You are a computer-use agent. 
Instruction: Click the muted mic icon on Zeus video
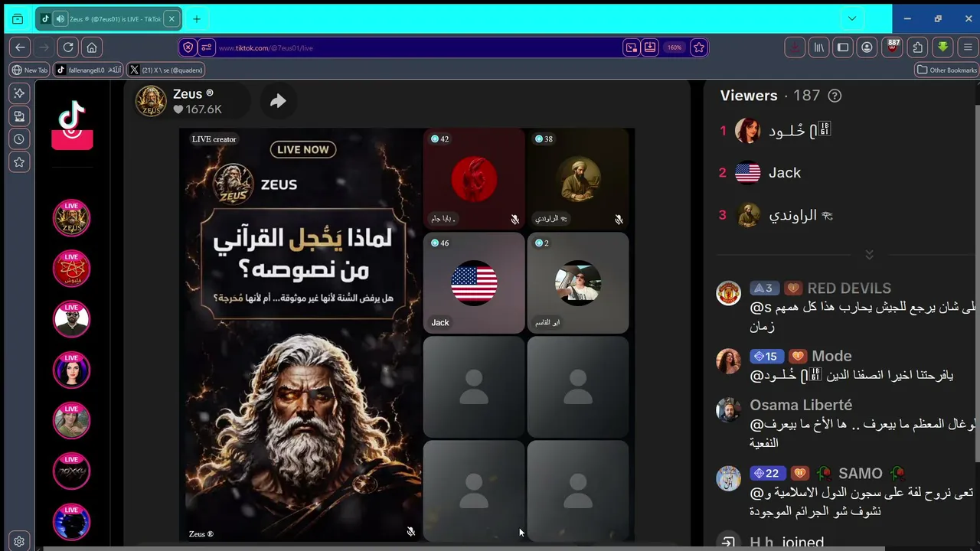pos(411,532)
